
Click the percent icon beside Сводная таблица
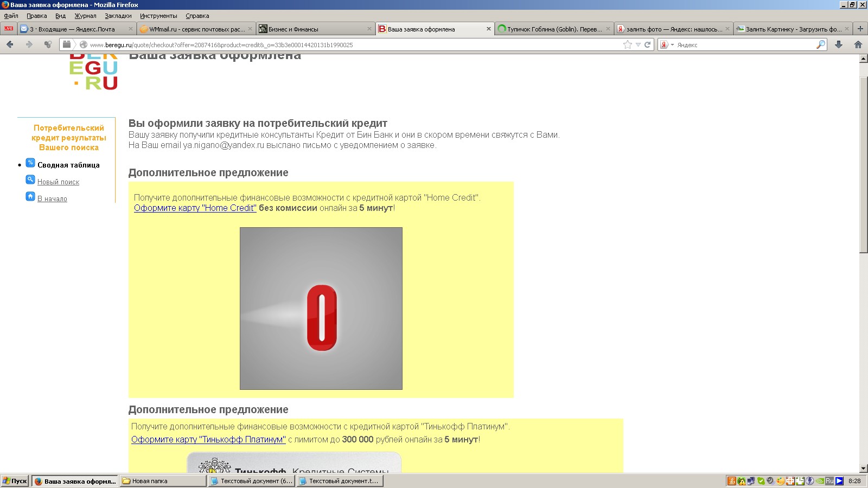(x=30, y=163)
